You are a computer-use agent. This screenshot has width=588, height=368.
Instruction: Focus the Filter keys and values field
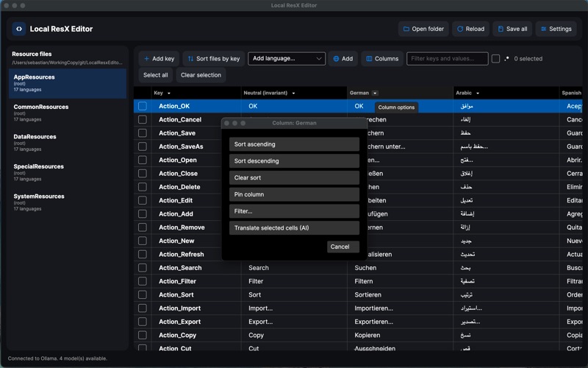448,59
